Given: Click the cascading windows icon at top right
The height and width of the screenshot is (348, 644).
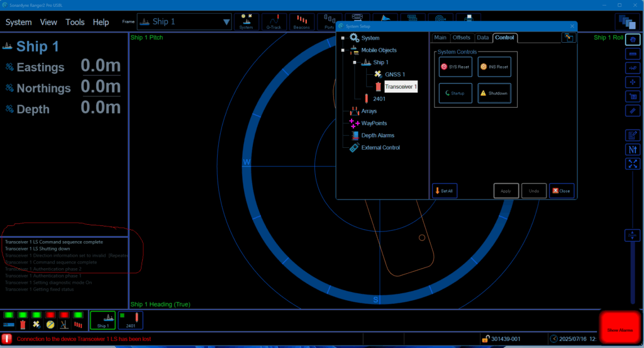Looking at the screenshot, I should click(628, 22).
